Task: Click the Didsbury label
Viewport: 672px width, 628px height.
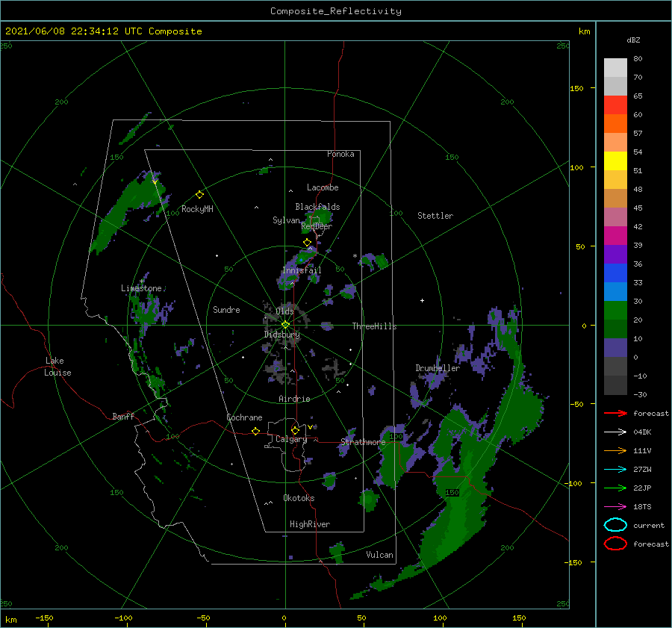Action: click(281, 335)
